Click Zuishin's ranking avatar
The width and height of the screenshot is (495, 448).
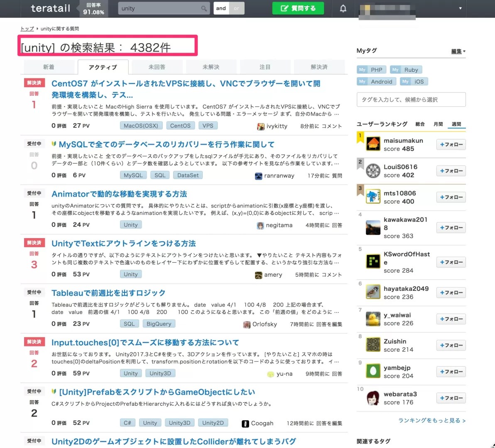(x=373, y=345)
